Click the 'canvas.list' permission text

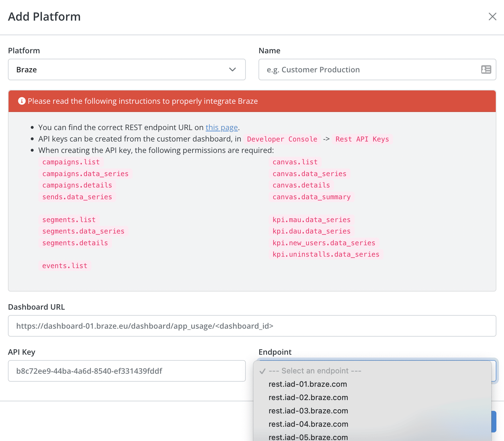pos(295,162)
